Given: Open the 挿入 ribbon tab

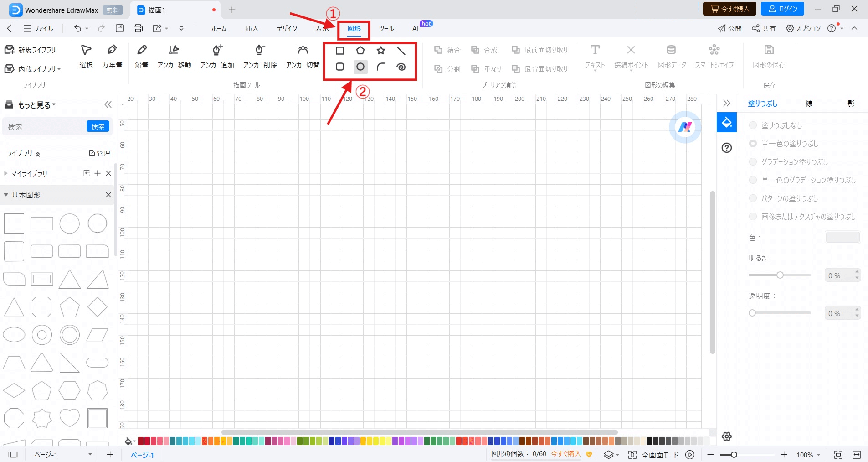Looking at the screenshot, I should (252, 28).
